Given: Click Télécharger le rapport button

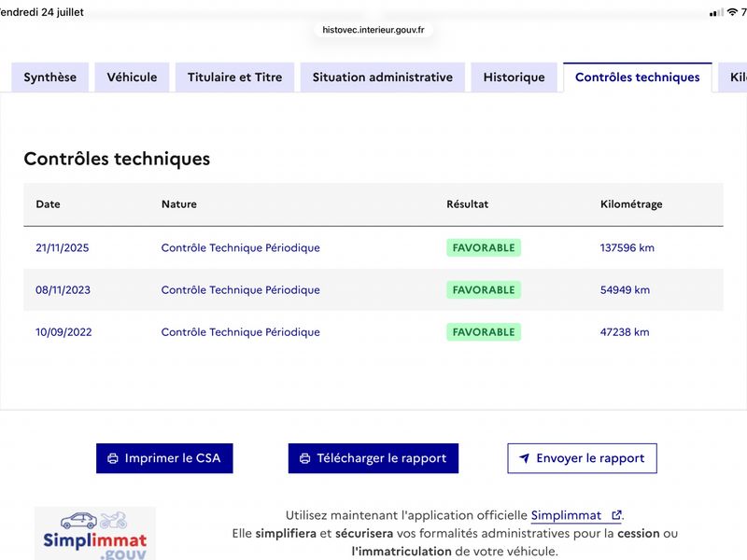Looking at the screenshot, I should (x=373, y=458).
